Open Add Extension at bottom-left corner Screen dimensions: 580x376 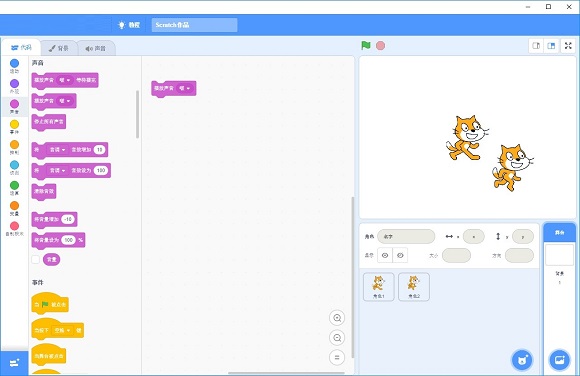click(x=14, y=363)
